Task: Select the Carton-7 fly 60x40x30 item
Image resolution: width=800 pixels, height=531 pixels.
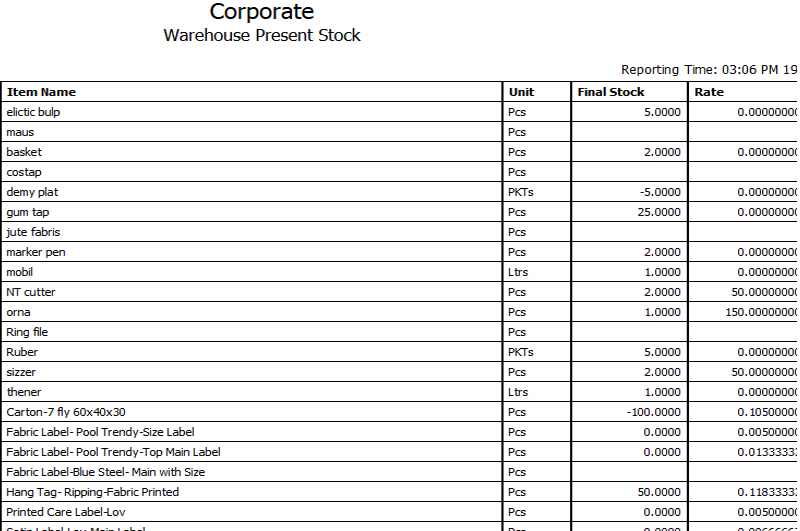Action: coord(65,412)
